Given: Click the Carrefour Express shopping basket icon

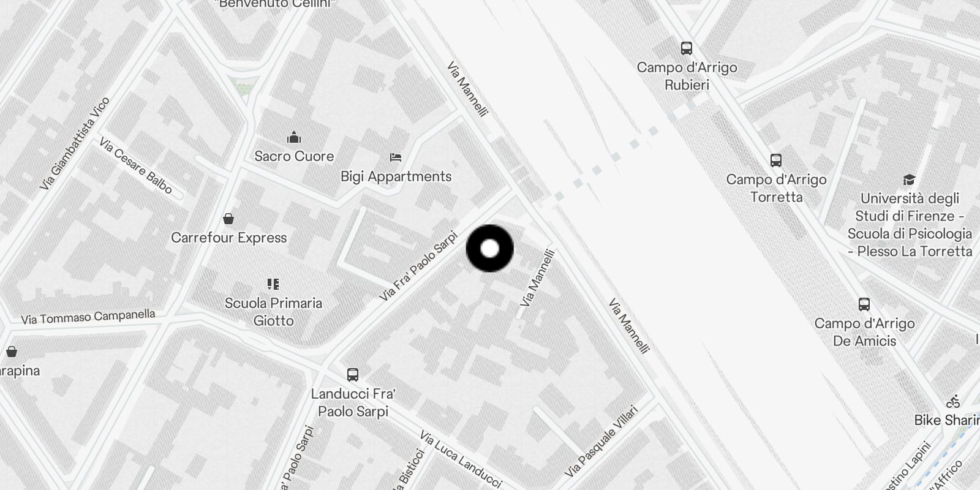Looking at the screenshot, I should click(228, 219).
